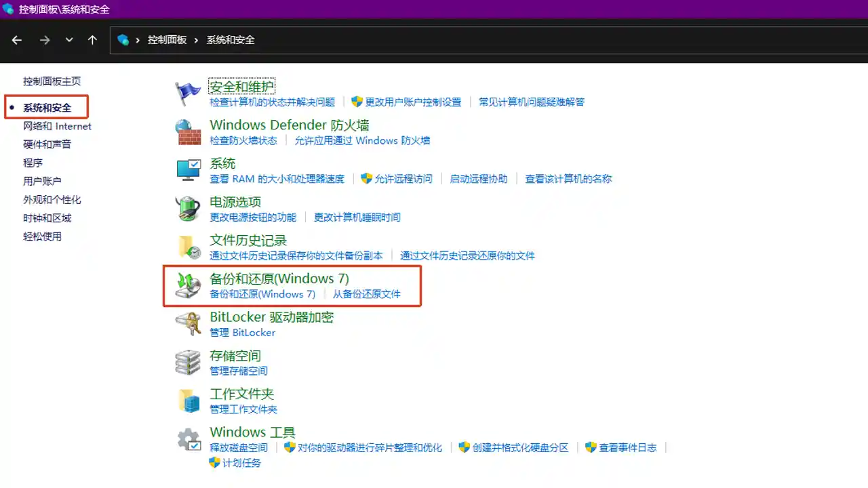Click 创建并格式化硬盘分区 link
The width and height of the screenshot is (868, 488).
[x=521, y=448]
